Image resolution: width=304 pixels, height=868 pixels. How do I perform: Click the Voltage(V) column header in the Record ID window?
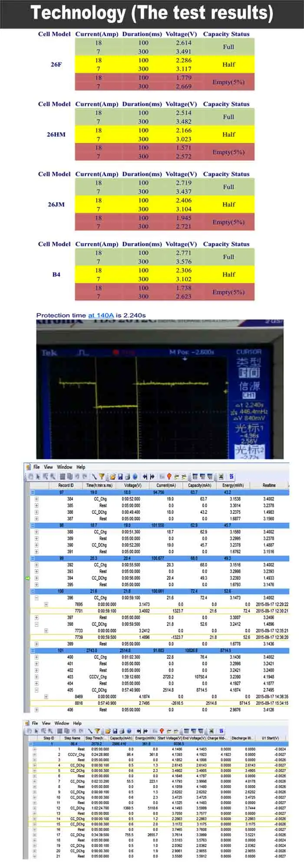tap(133, 485)
